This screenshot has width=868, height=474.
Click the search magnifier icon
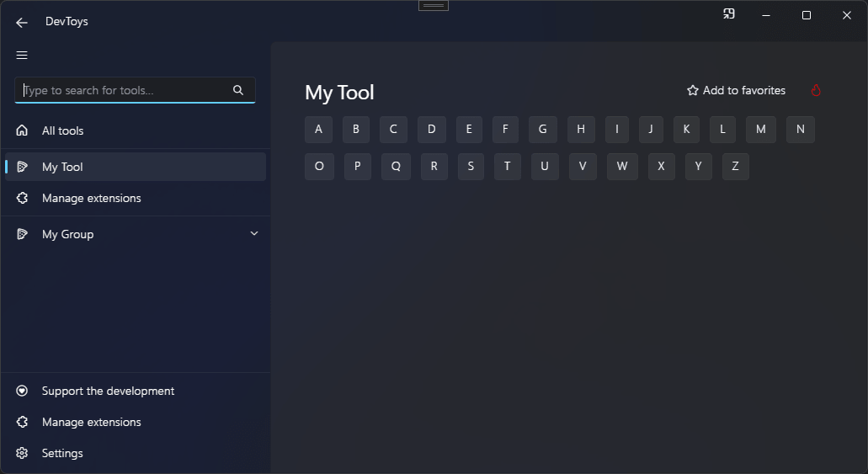click(x=238, y=90)
